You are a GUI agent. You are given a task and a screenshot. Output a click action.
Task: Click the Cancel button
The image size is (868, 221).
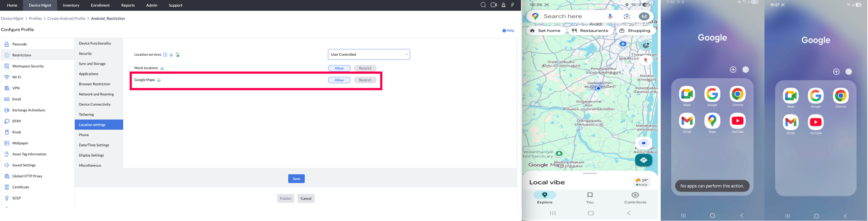pyautogui.click(x=306, y=198)
